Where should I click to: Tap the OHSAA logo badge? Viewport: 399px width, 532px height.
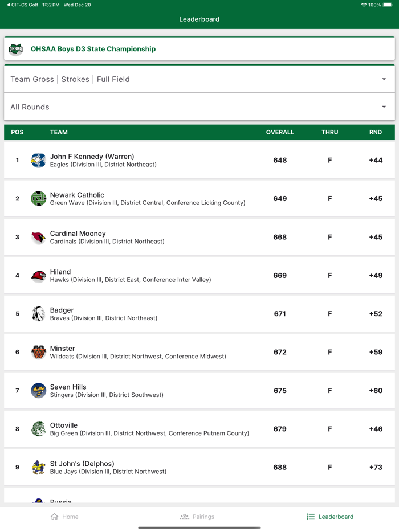[15, 49]
